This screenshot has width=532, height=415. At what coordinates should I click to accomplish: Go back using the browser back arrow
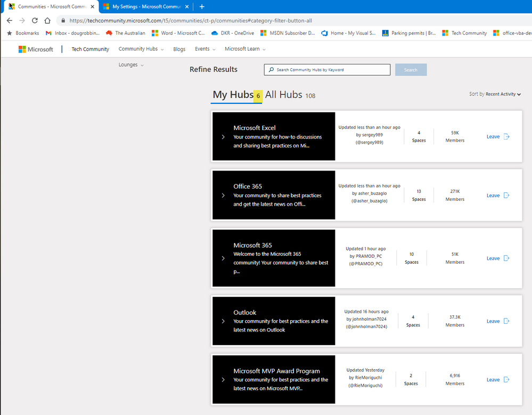click(x=10, y=20)
